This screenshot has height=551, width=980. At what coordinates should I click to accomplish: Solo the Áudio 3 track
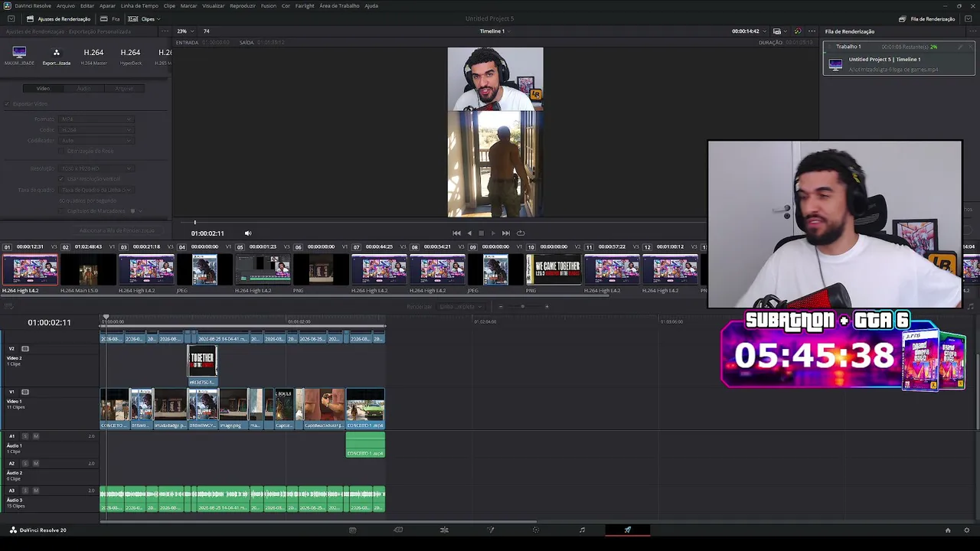pyautogui.click(x=24, y=491)
